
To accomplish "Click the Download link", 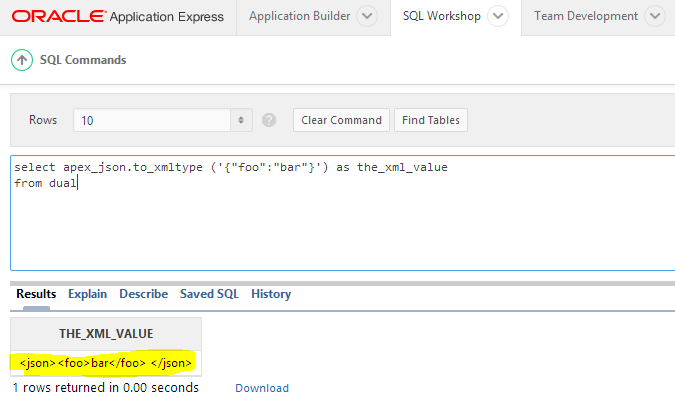I will (x=262, y=388).
